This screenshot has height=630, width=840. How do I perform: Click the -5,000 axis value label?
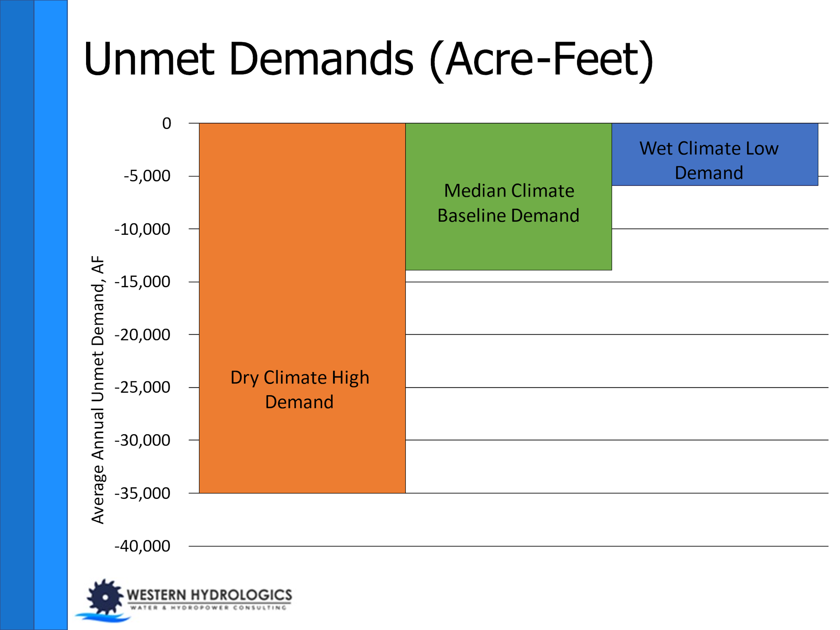tap(147, 176)
